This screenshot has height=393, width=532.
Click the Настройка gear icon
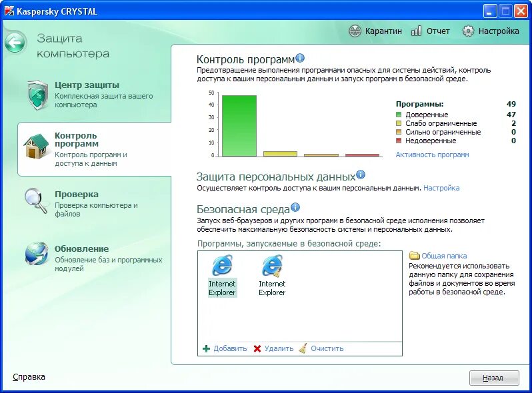[468, 31]
